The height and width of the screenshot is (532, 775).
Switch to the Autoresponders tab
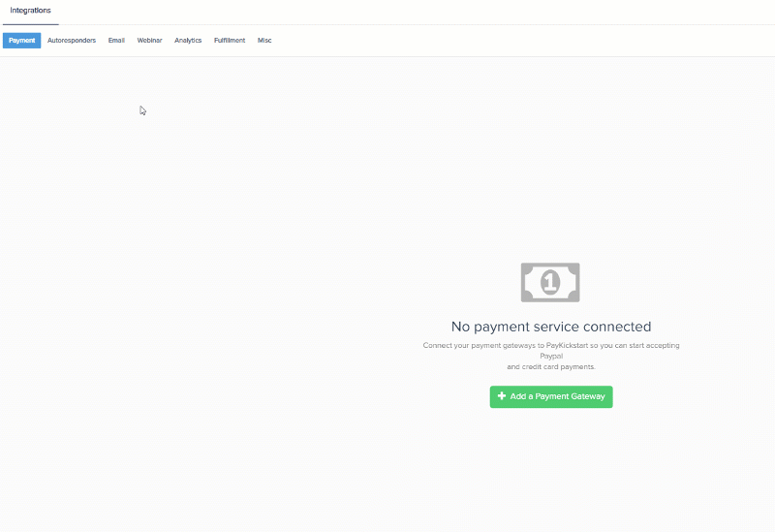click(72, 41)
